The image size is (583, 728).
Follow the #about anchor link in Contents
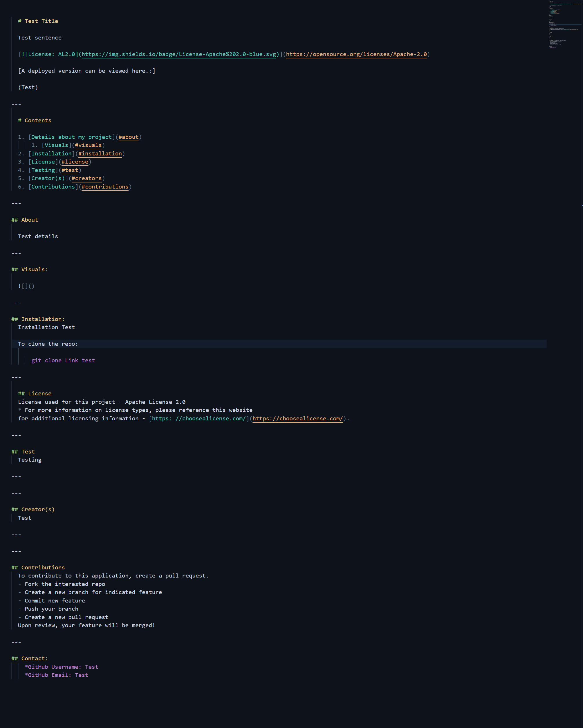128,137
